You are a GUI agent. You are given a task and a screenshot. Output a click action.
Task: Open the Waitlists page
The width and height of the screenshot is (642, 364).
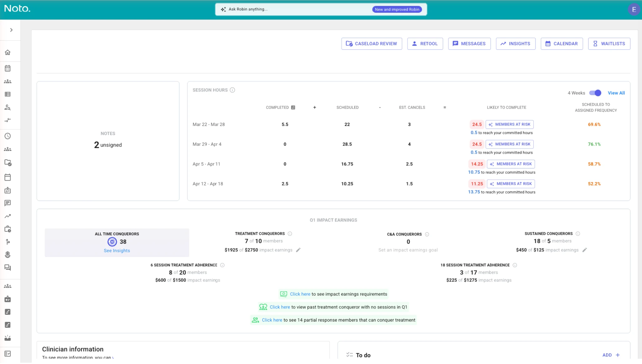pyautogui.click(x=609, y=44)
